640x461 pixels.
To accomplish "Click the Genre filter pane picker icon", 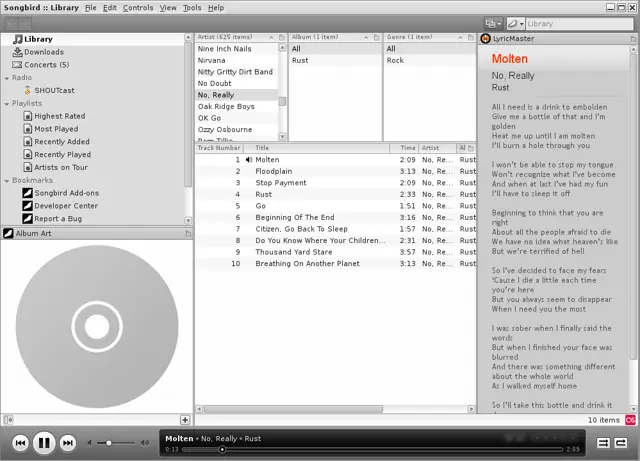I will pyautogui.click(x=471, y=37).
